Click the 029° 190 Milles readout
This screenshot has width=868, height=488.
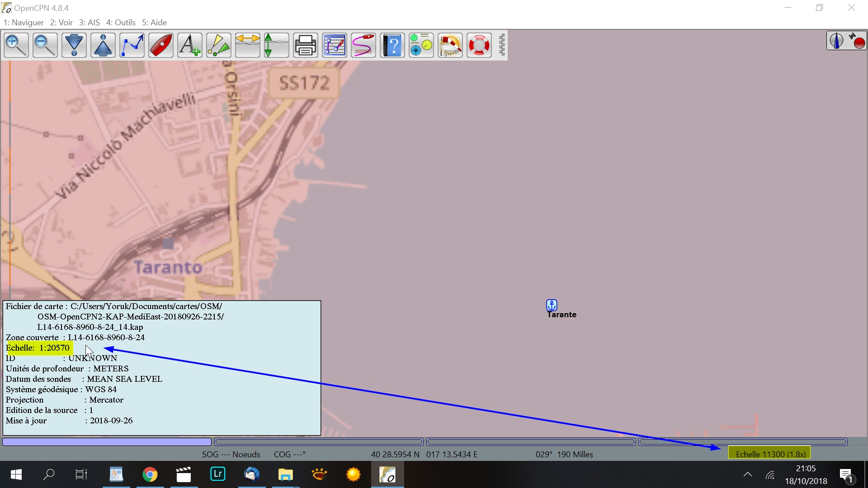(x=564, y=455)
